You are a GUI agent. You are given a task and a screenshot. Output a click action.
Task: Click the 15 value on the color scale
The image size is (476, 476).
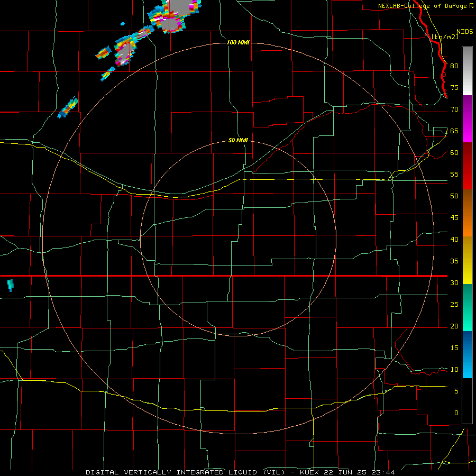coord(454,347)
